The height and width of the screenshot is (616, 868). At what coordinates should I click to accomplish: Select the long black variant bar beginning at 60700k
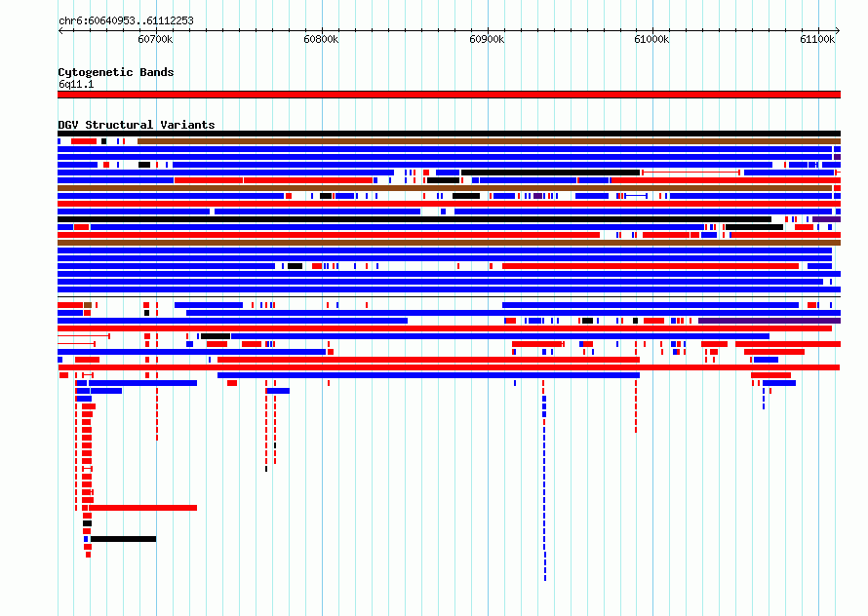tap(123, 539)
